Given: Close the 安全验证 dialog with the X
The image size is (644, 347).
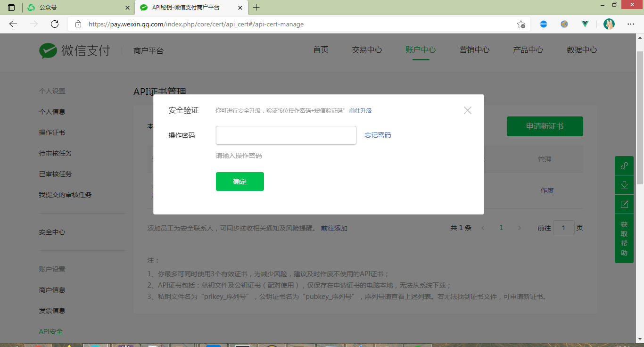Looking at the screenshot, I should (x=468, y=110).
